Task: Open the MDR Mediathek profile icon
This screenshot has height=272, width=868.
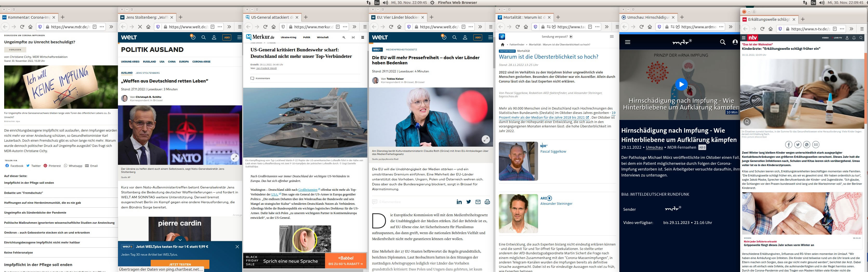Action: pyautogui.click(x=735, y=42)
